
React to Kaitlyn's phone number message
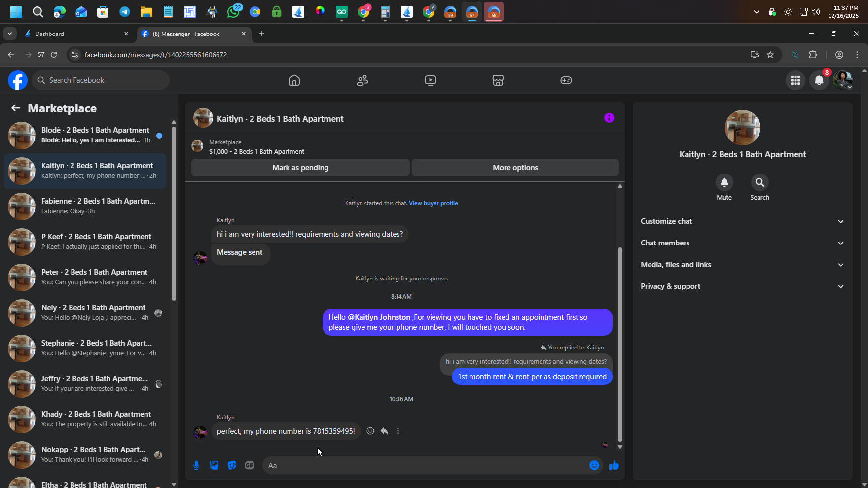[370, 431]
